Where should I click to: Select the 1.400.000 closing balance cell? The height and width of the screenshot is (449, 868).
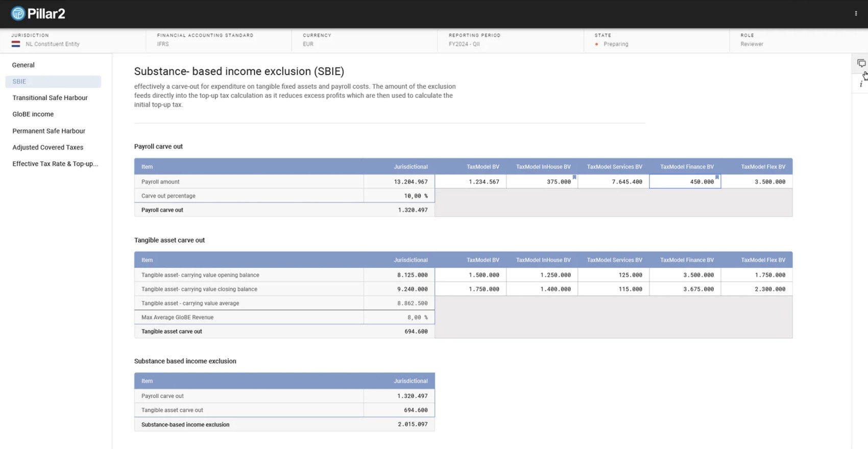[542, 289]
